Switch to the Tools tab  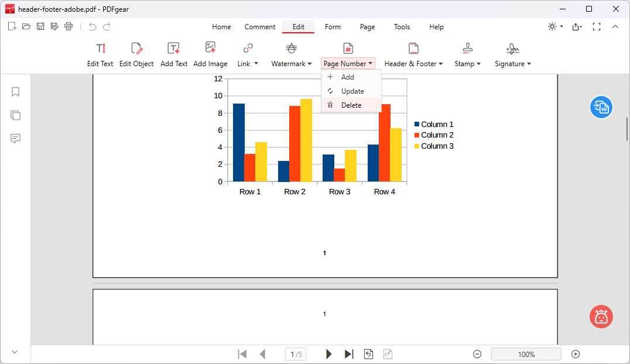tap(402, 27)
